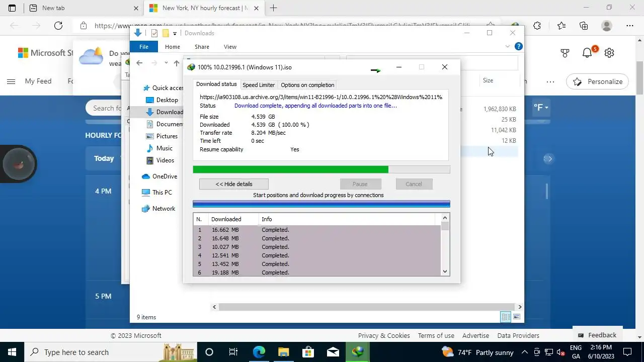Screen dimensions: 644x362
Task: Click the Pause download button
Action: coord(360,184)
